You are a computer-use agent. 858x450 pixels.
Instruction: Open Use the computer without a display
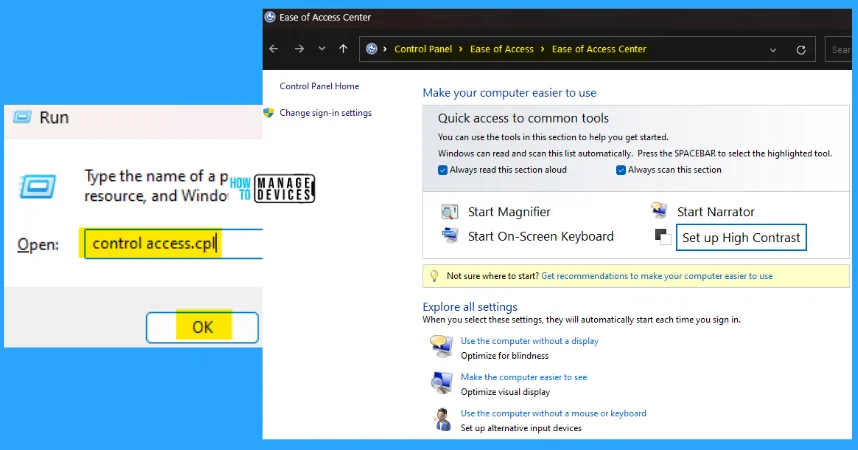pyautogui.click(x=529, y=341)
